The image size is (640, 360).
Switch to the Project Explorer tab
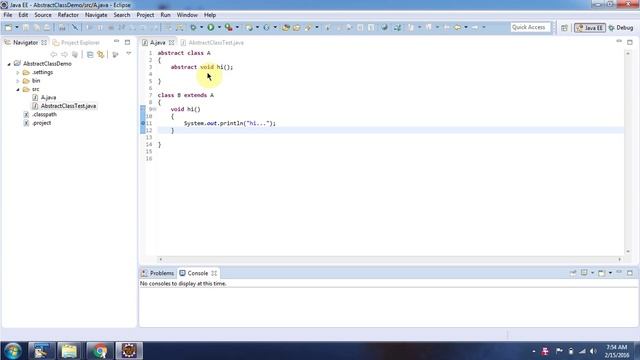[x=76, y=42]
